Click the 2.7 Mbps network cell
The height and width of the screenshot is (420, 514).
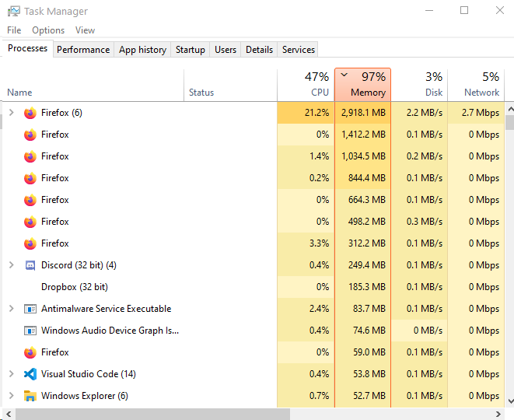point(476,113)
